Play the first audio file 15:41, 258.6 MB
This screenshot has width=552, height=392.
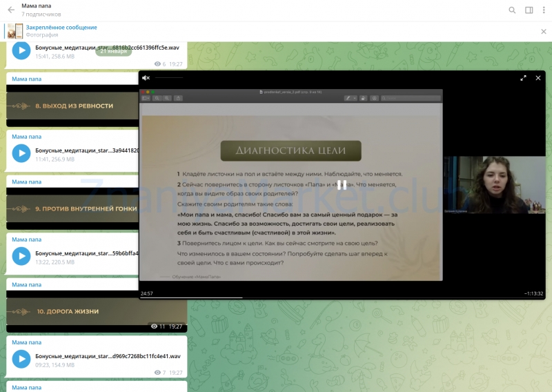pyautogui.click(x=21, y=51)
